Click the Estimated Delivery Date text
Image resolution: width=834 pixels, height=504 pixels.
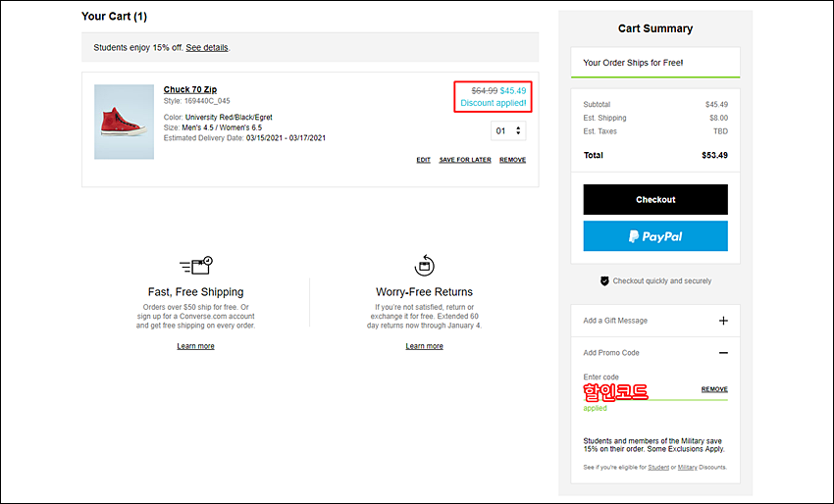click(244, 138)
